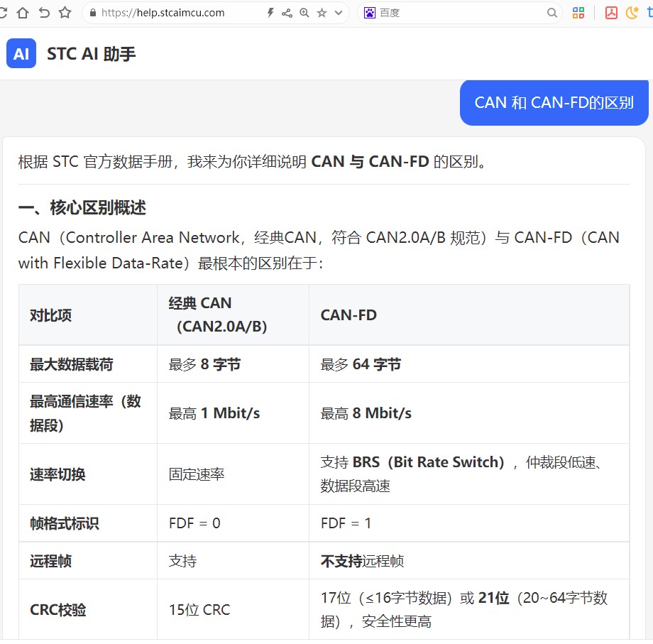Click the reload icon in browser toolbar
The image size is (653, 644).
3,13
